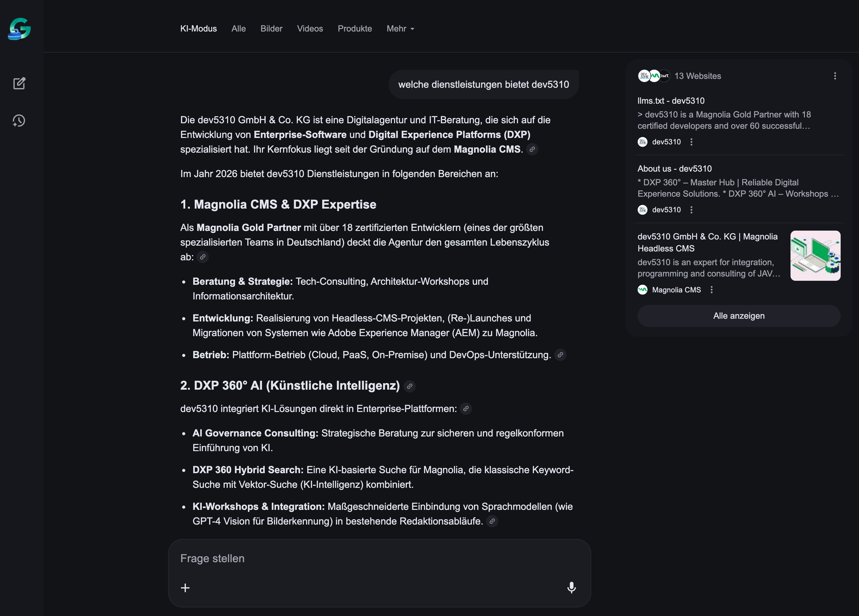This screenshot has height=616, width=859.
Task: Click source link icon after Magnolia CMS sentence
Action: click(532, 149)
